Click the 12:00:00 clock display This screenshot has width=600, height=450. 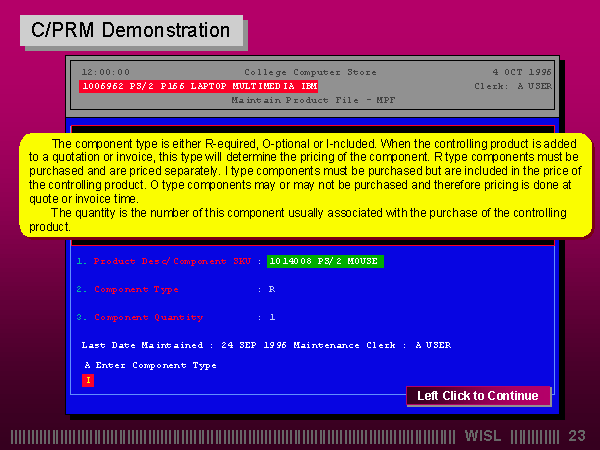[106, 72]
